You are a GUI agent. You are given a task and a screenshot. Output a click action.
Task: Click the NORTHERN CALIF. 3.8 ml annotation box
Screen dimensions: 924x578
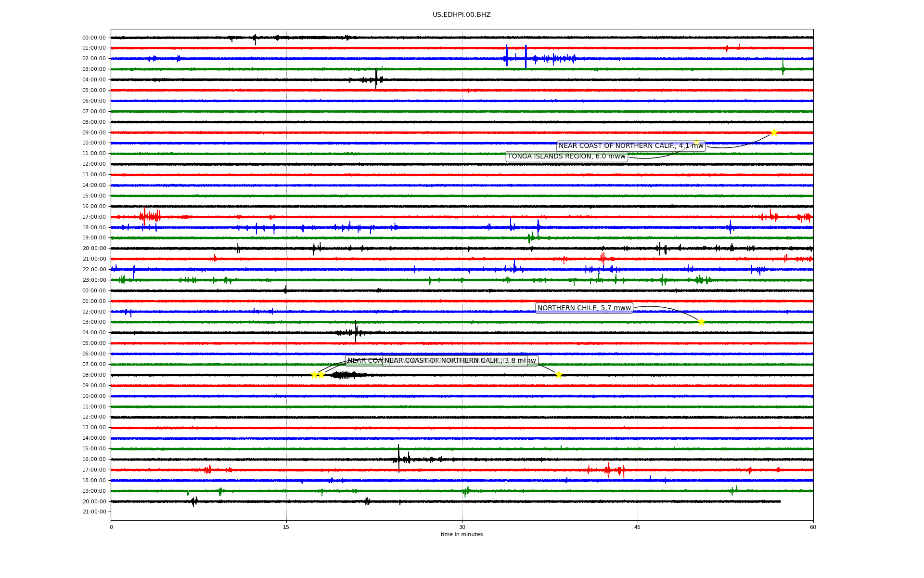coord(455,361)
